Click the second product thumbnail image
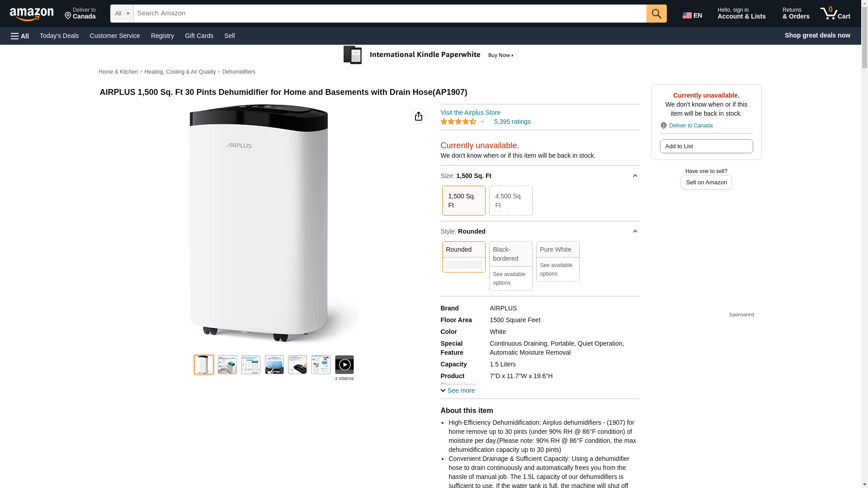 (227, 365)
